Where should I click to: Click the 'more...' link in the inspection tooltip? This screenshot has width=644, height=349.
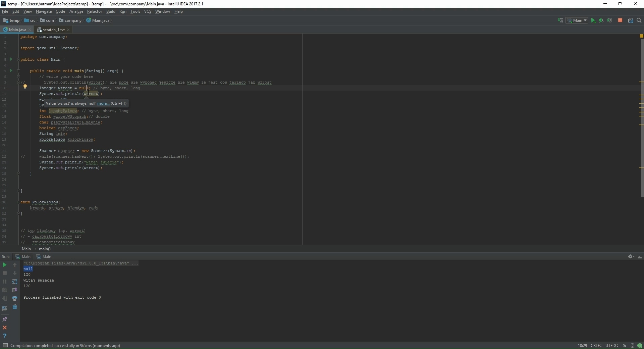(x=103, y=103)
